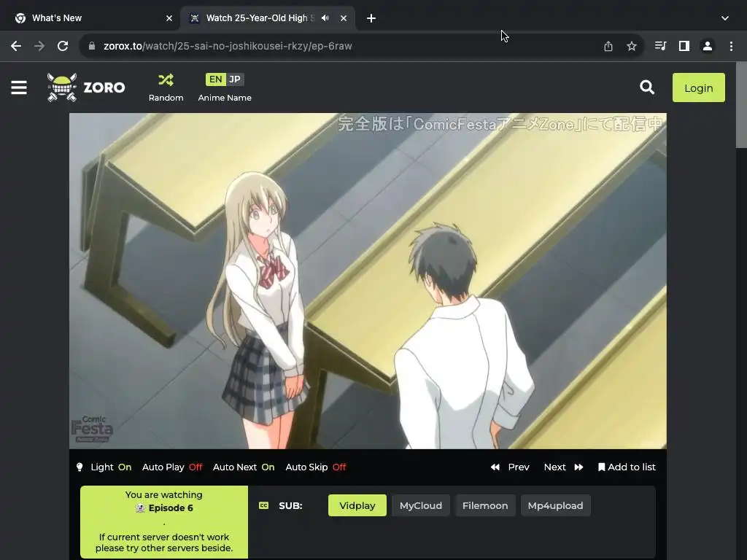Click the Random label
Viewport: 747px width, 560px height.
tap(166, 98)
